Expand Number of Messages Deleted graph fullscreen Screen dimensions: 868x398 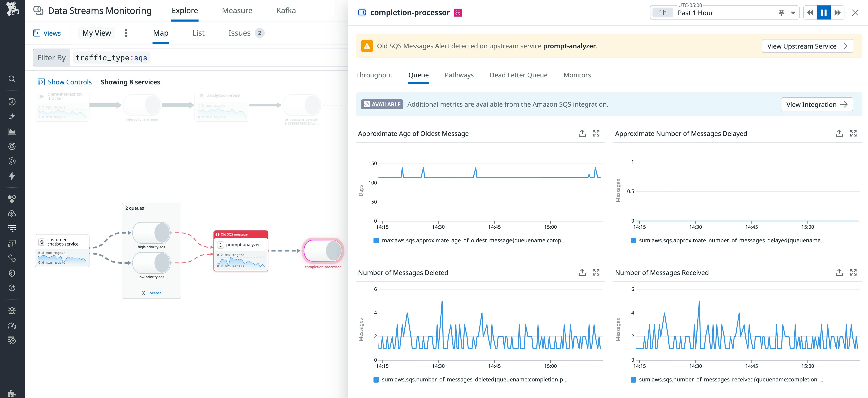pyautogui.click(x=596, y=273)
